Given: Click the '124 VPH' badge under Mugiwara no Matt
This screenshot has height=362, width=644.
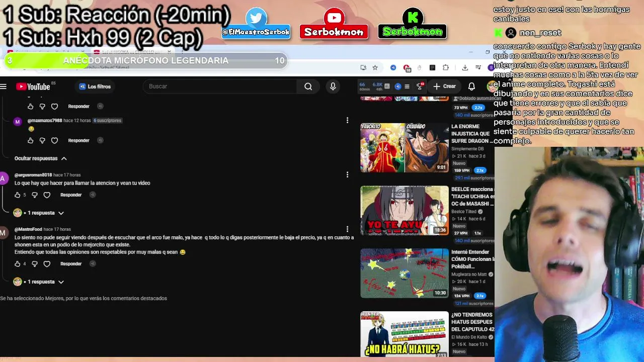Looking at the screenshot, I should tap(461, 296).
